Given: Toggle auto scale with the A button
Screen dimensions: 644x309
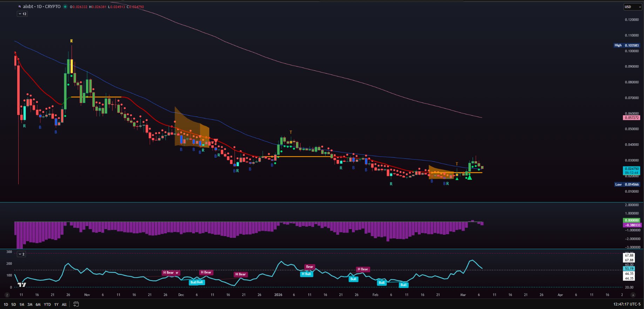Looking at the screenshot, I should click(x=633, y=295).
